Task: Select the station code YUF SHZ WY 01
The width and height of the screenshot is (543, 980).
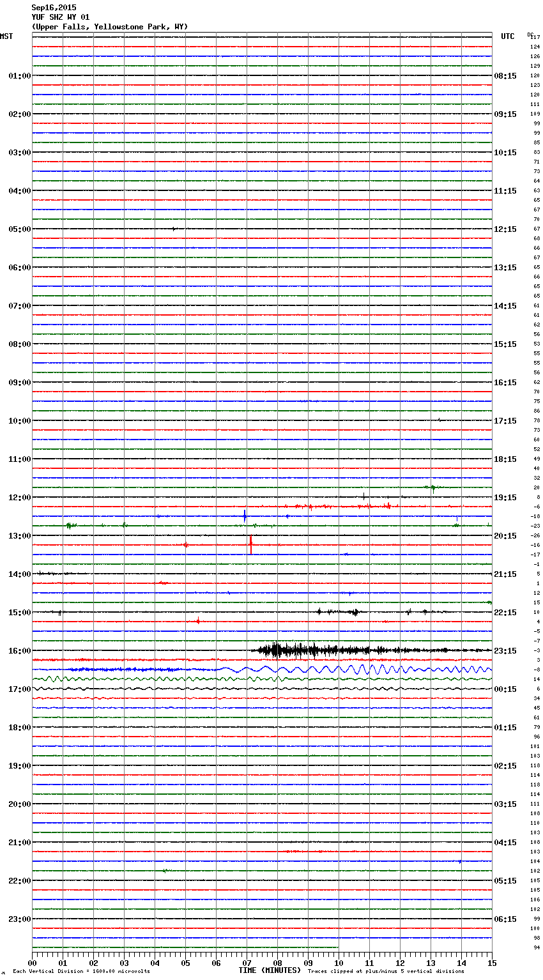Action: (61, 17)
